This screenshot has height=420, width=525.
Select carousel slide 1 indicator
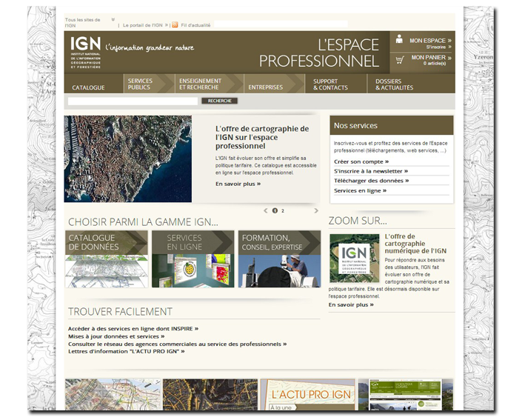[275, 210]
